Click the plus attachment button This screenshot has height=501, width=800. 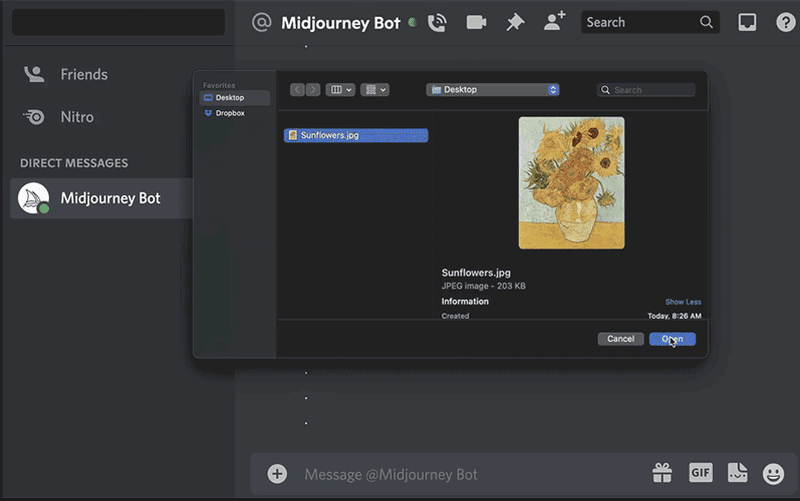[x=277, y=474]
